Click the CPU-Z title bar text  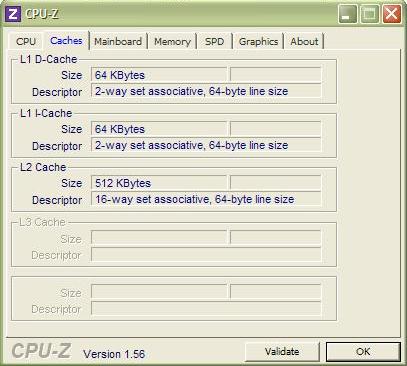[42, 14]
